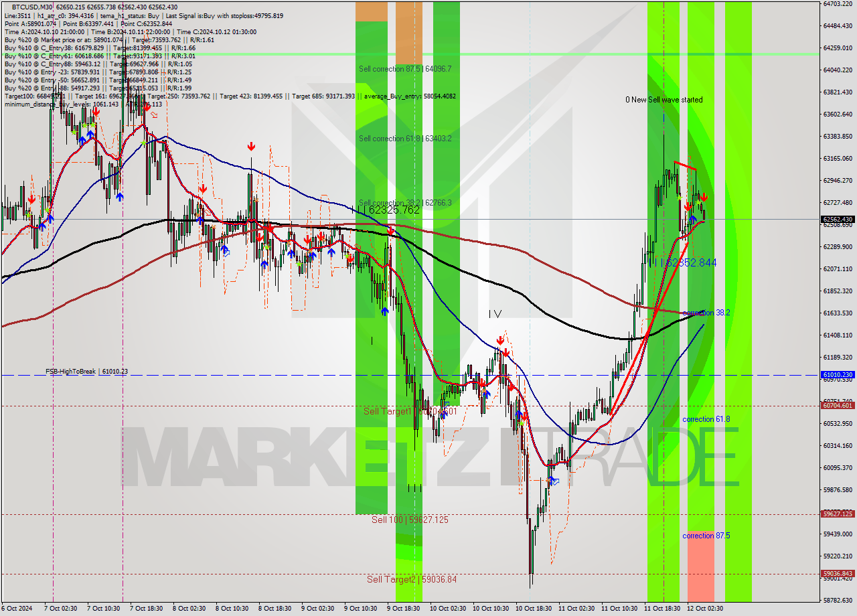
Task: Click the red price tag 59036.843
Action: pos(838,574)
